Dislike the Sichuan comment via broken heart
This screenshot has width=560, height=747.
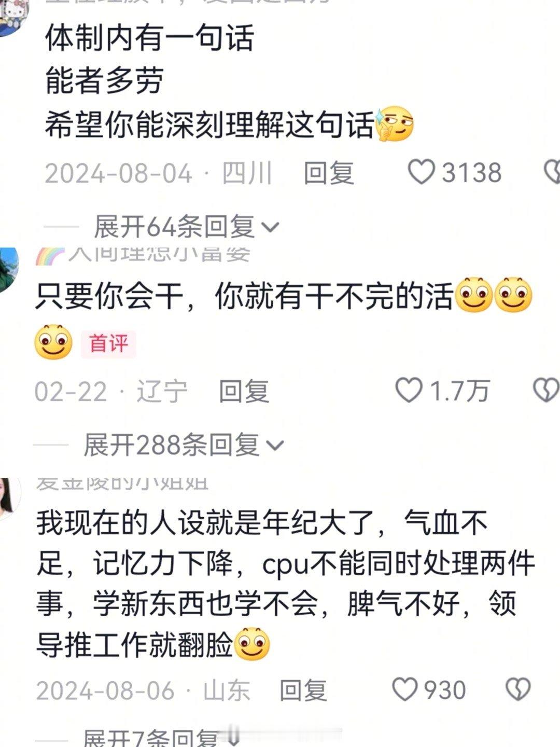552,172
